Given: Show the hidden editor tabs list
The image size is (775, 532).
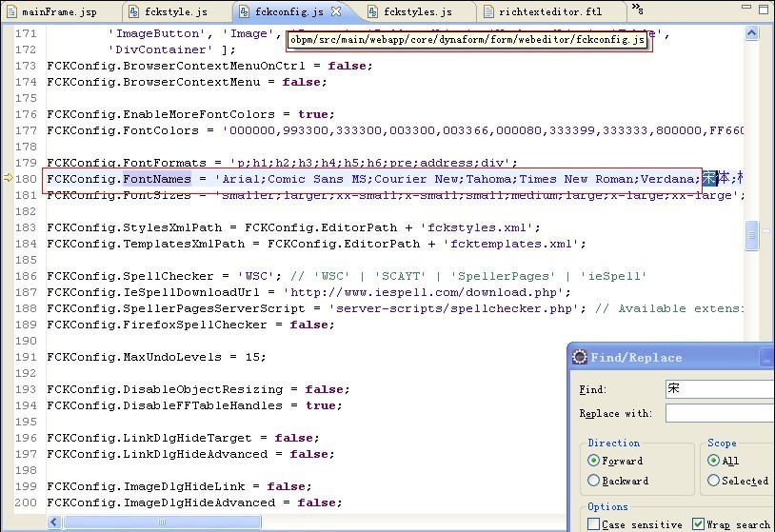Looking at the screenshot, I should click(638, 10).
